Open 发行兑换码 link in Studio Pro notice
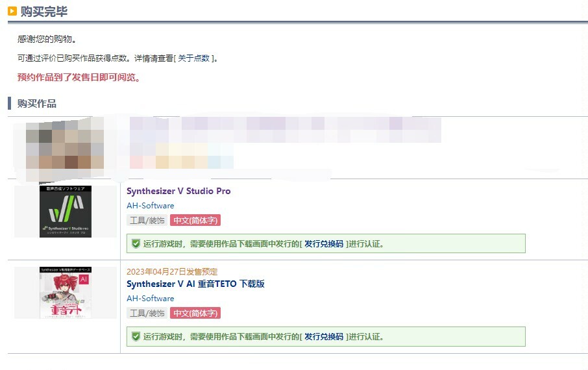 pyautogui.click(x=324, y=244)
